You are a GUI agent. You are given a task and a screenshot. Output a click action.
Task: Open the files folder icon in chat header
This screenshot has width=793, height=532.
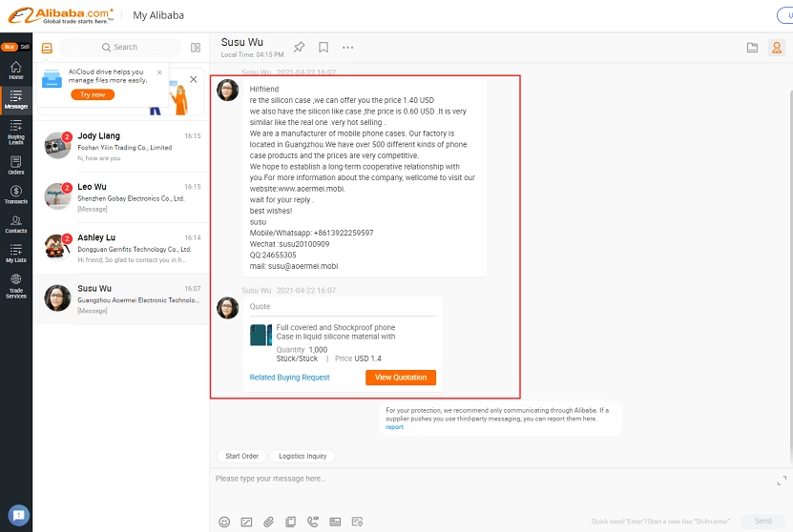click(752, 48)
